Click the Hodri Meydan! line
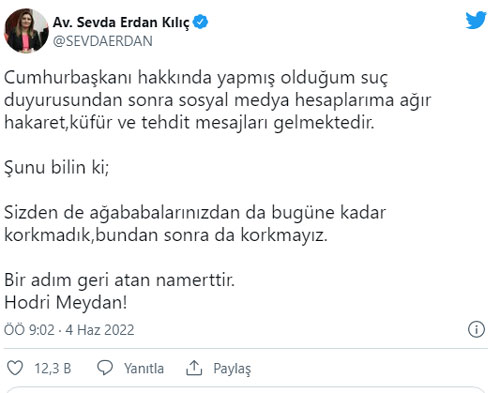Screen dimensions: 500x393 click(66, 303)
